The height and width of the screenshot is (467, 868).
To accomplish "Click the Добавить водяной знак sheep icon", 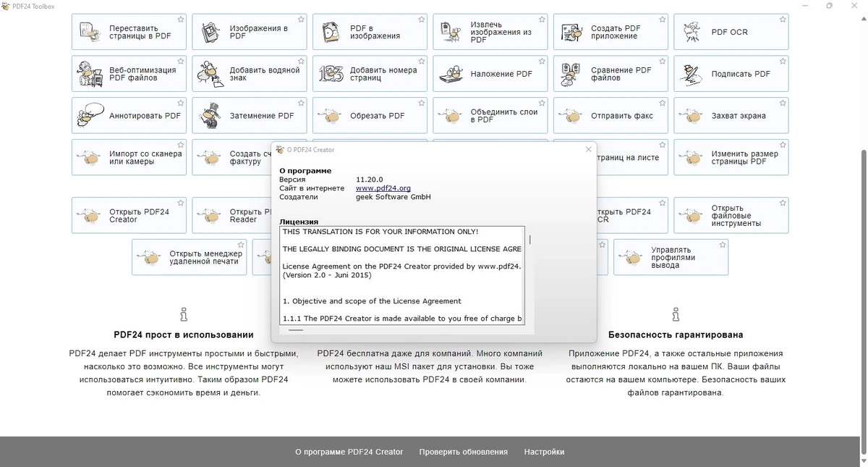I will point(210,74).
